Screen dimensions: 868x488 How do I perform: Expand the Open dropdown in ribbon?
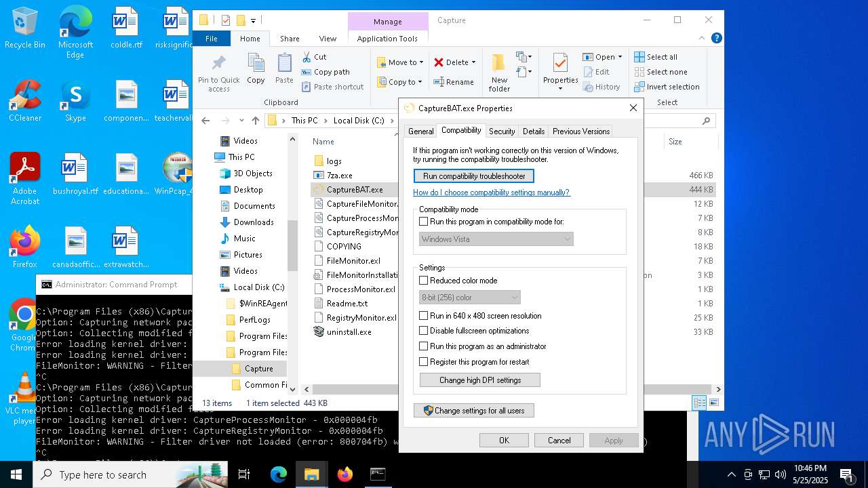pyautogui.click(x=620, y=57)
